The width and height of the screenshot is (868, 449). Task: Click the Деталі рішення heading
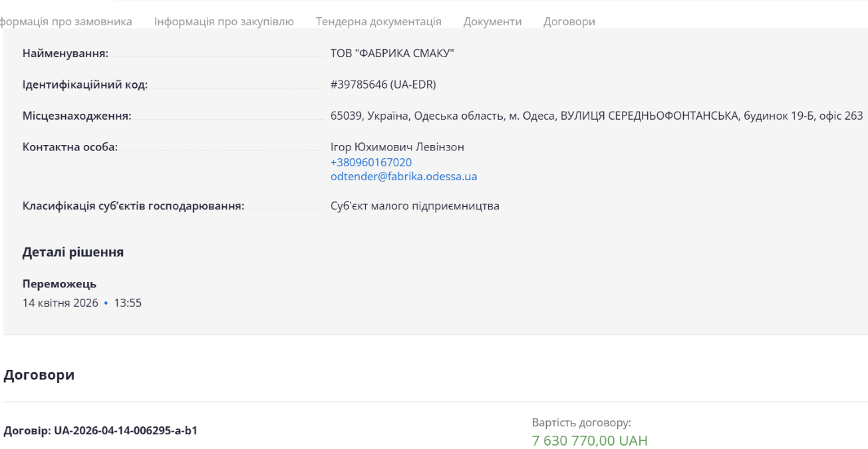[72, 253]
